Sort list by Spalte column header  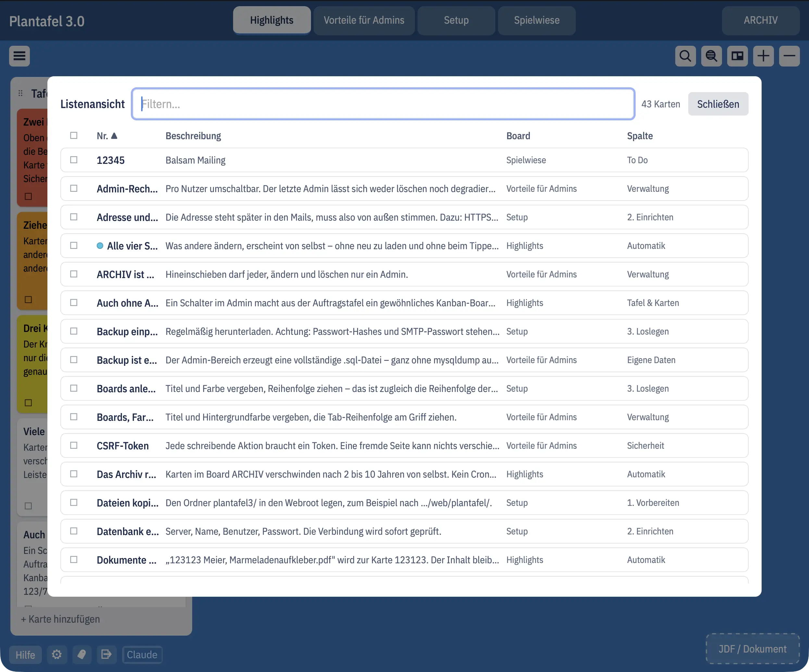640,136
